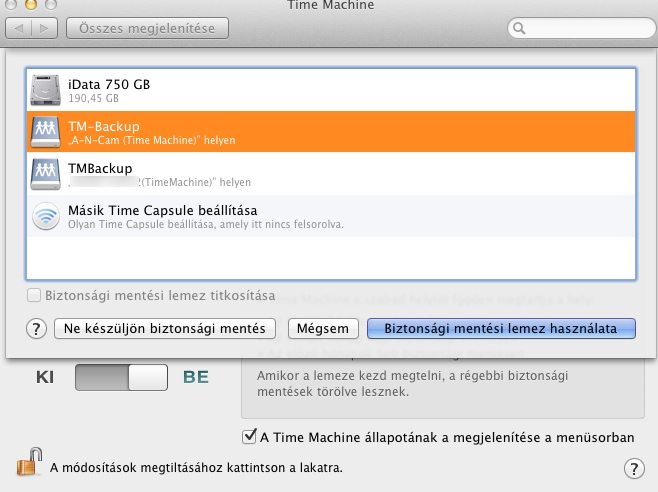This screenshot has width=658, height=492.
Task: Click the 190,45 GB size text
Action: click(x=94, y=98)
